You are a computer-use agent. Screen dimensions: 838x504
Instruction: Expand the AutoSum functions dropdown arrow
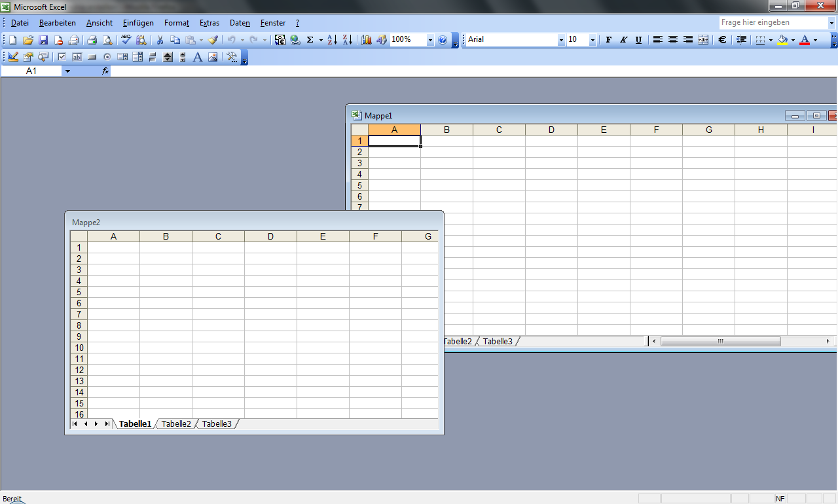(321, 40)
